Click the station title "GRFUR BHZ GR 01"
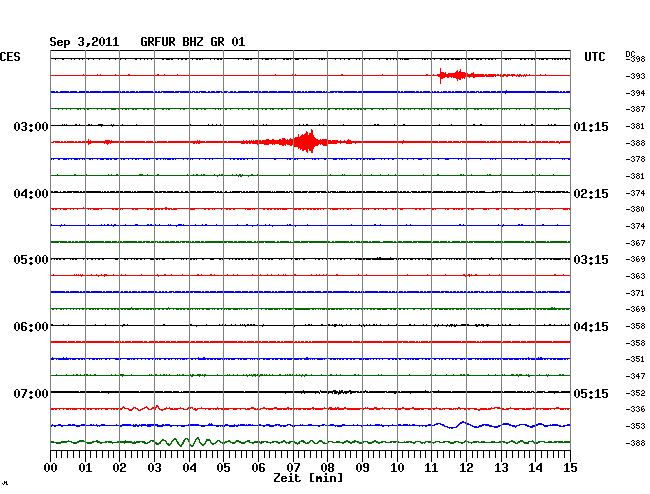The width and height of the screenshot is (650, 494). pos(193,42)
